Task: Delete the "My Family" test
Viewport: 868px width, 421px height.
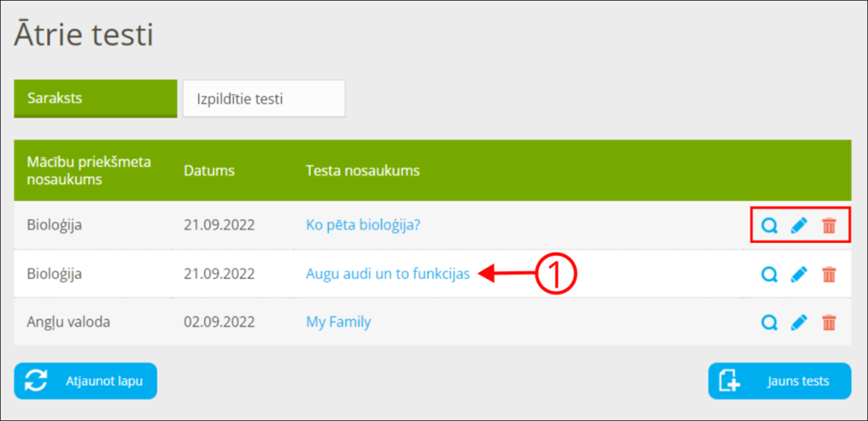Action: [829, 323]
